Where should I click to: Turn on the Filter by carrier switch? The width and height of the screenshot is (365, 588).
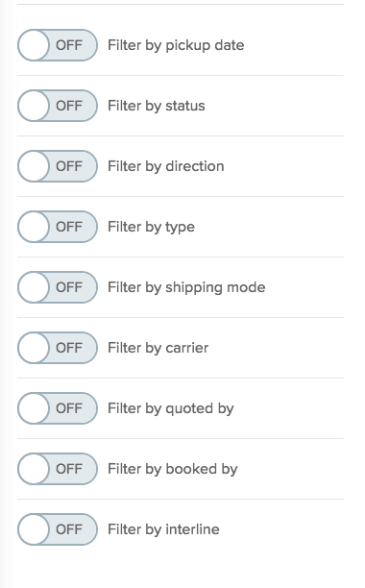(58, 348)
